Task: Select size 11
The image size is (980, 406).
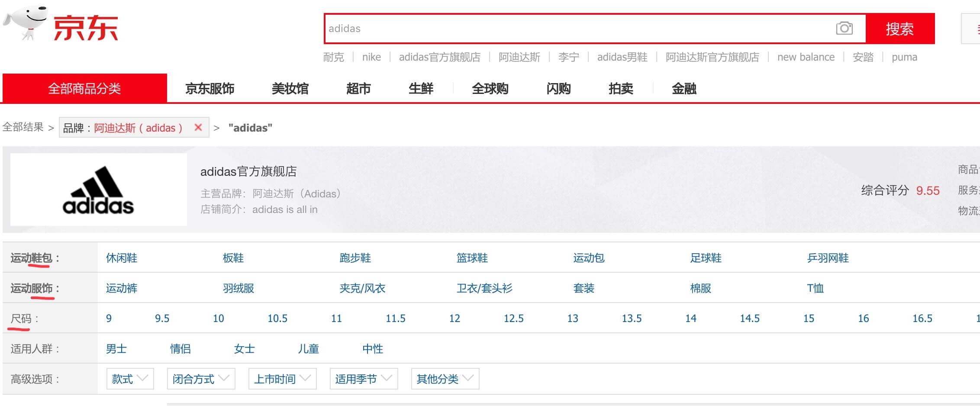Action: click(x=336, y=319)
